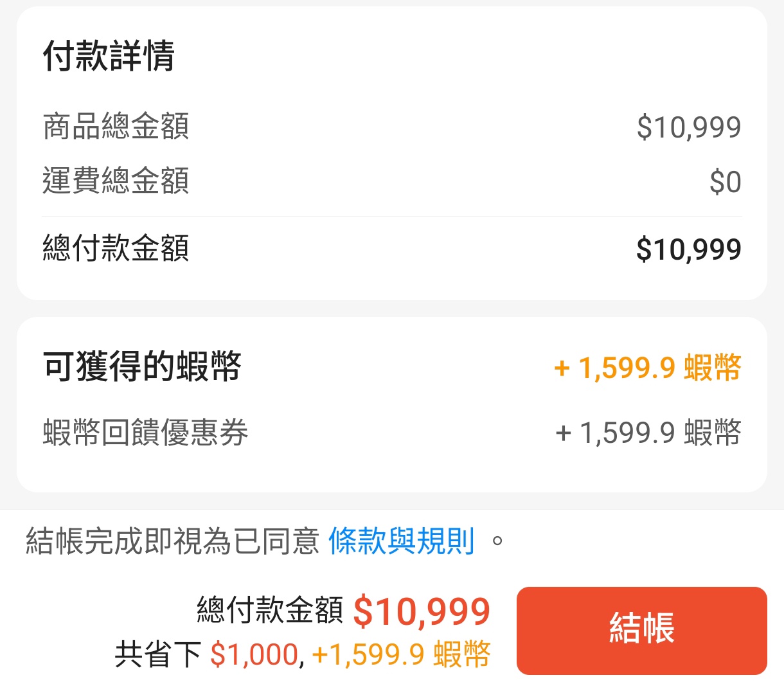Click the grey $10,999 merchandise subtotal amount
784x700 pixels.
coord(688,127)
